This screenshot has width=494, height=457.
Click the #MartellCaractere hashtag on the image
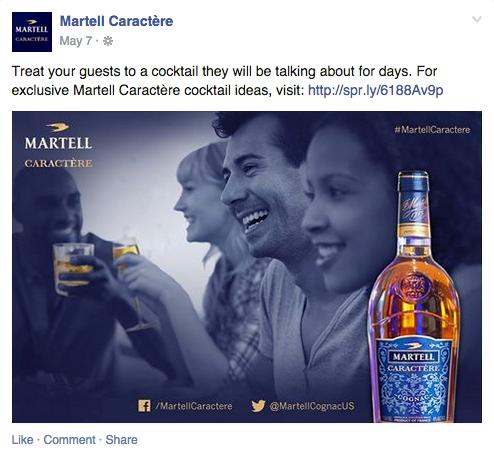coord(432,130)
